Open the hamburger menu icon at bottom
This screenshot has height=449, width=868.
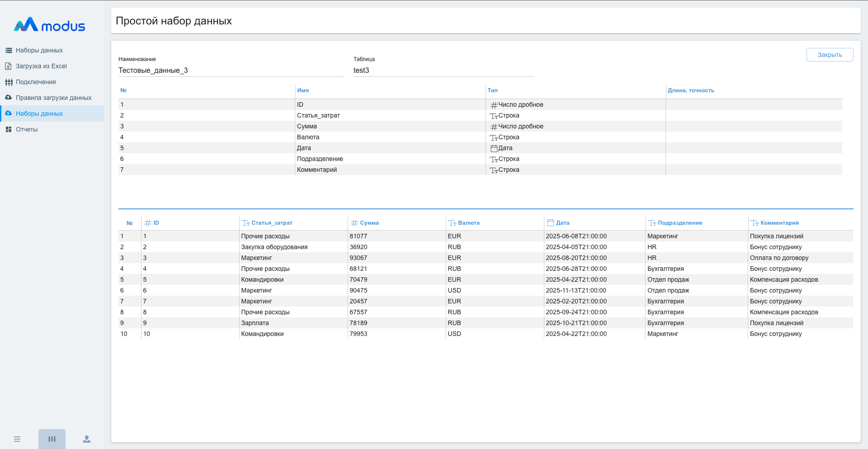tap(17, 439)
